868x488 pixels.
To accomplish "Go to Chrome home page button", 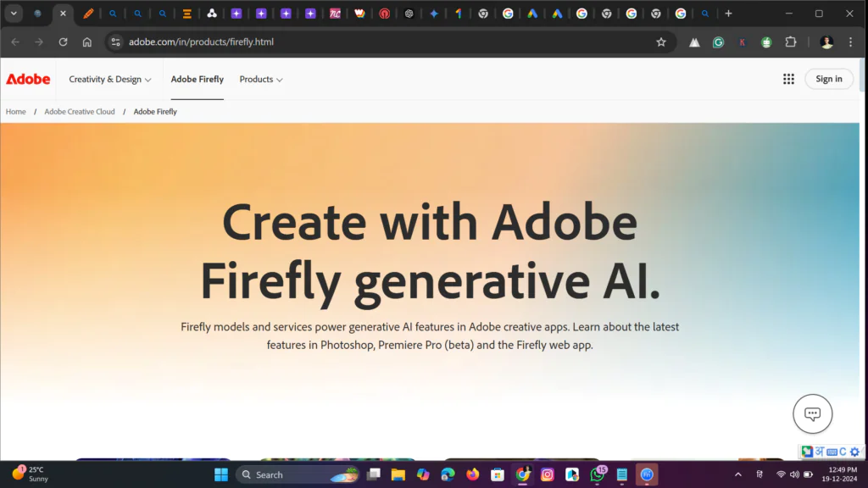I will (x=87, y=42).
